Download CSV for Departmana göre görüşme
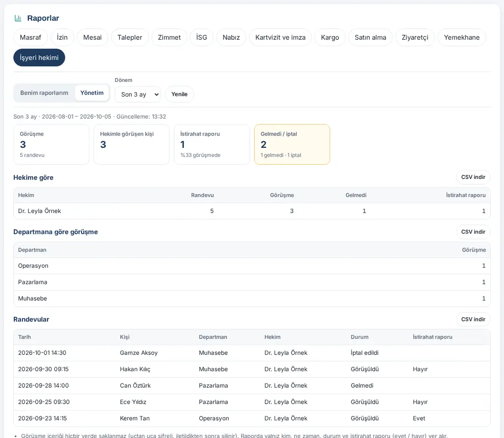504x438 pixels. [x=473, y=232]
